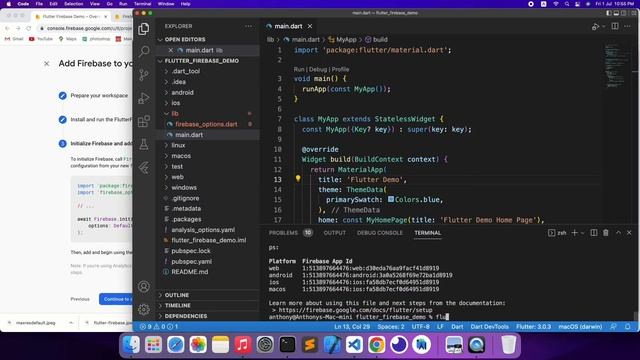Open the Flutter sidebar icon

144,168
